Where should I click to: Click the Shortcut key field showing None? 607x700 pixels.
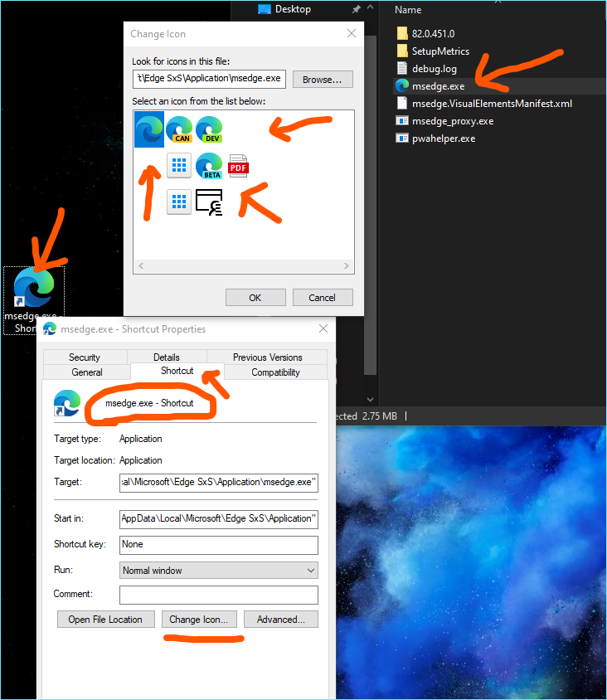tap(219, 545)
